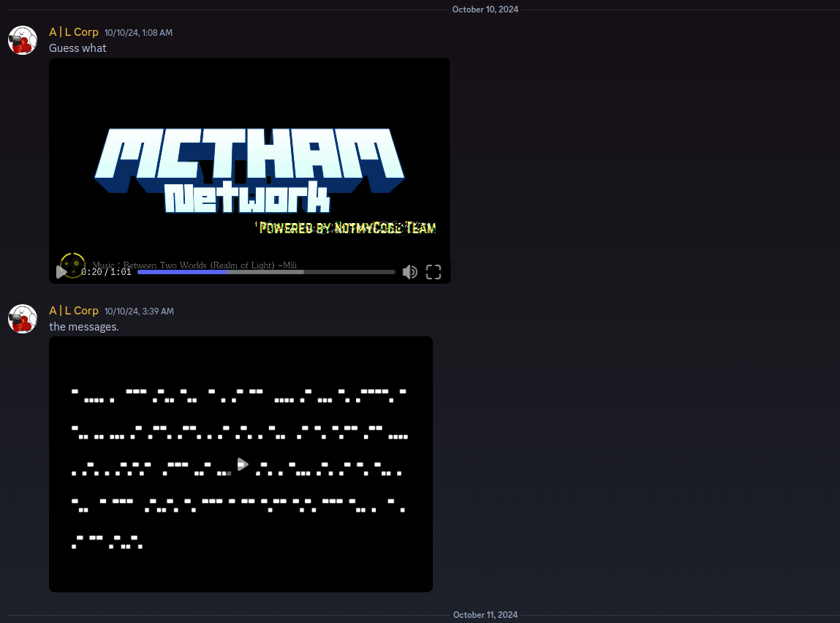Select the 1:08 AM message timestamp
This screenshot has height=623, width=840.
138,33
